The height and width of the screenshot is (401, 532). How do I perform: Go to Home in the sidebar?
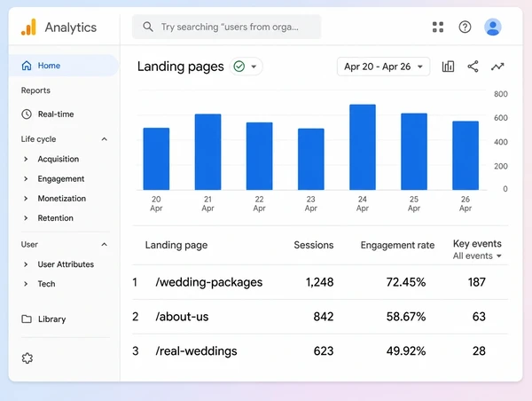point(64,66)
